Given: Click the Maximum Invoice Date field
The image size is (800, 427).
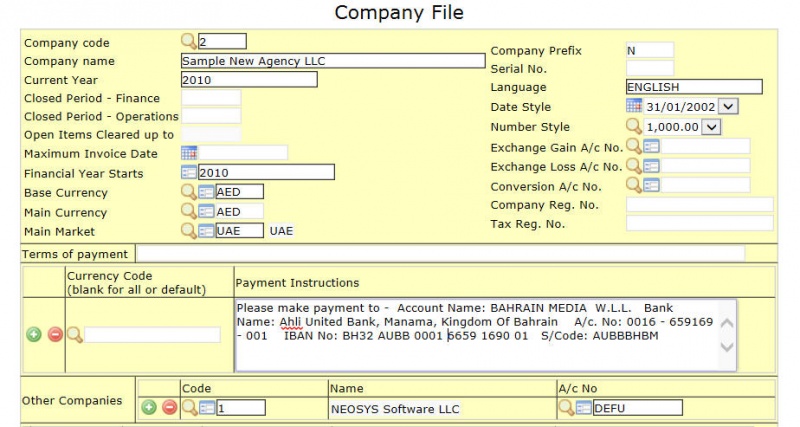Looking at the screenshot, I should (243, 153).
